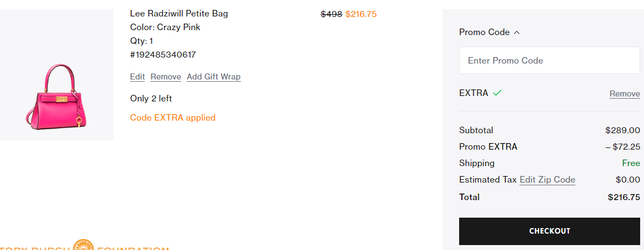Select the crossed-out $498 original price
Screen dimensions: 644x250
[331, 14]
